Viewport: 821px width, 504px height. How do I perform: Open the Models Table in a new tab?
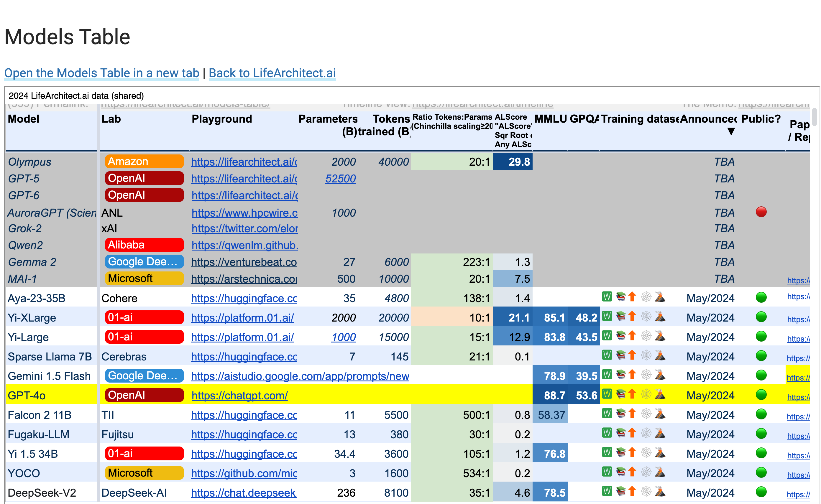coord(102,73)
